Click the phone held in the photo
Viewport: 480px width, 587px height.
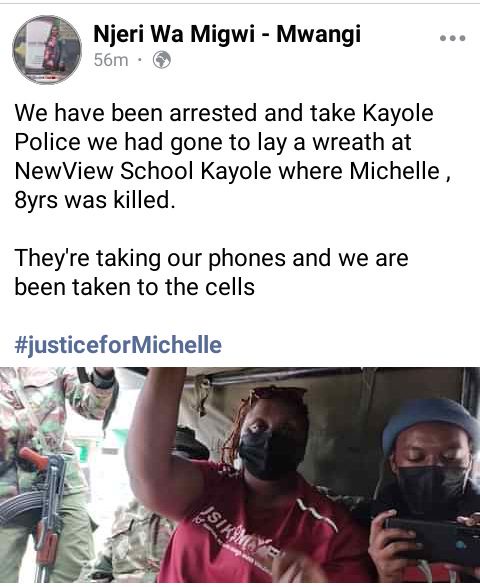point(431,539)
